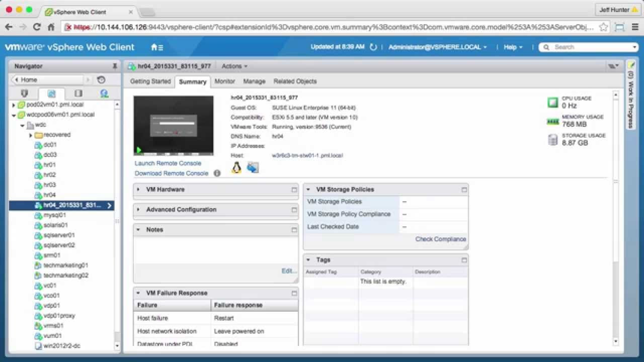The width and height of the screenshot is (644, 362).
Task: Click the Download Remote Console info icon
Action: (x=217, y=173)
